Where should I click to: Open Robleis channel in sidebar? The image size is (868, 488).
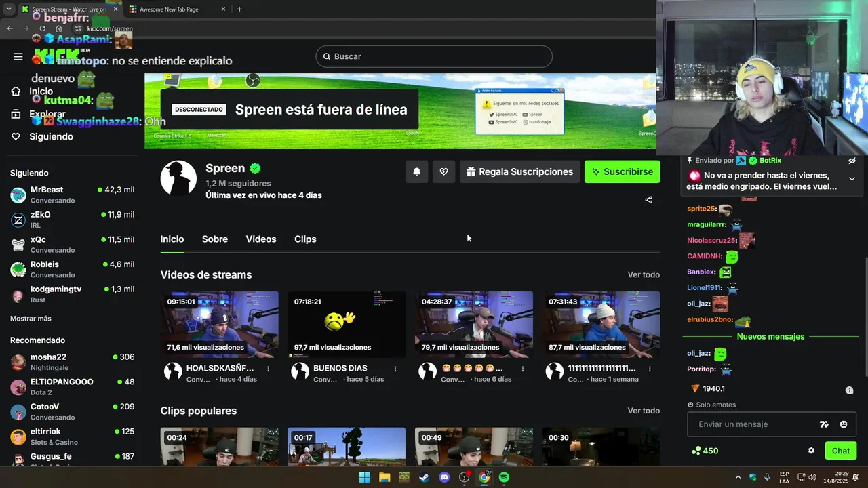[72, 269]
